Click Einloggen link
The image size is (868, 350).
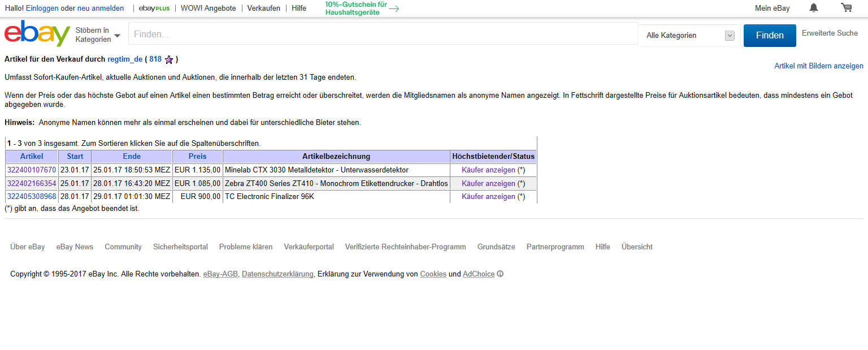(42, 8)
